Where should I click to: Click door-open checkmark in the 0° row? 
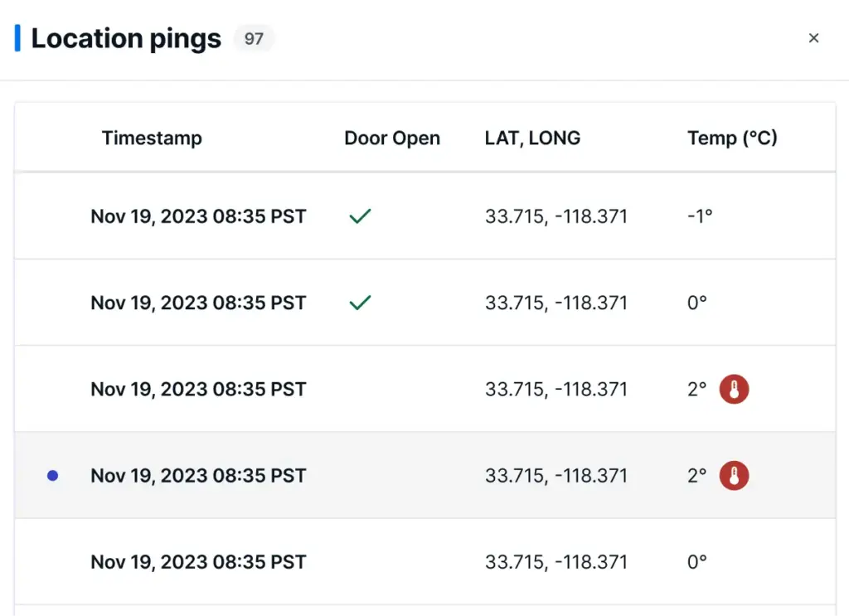point(360,303)
